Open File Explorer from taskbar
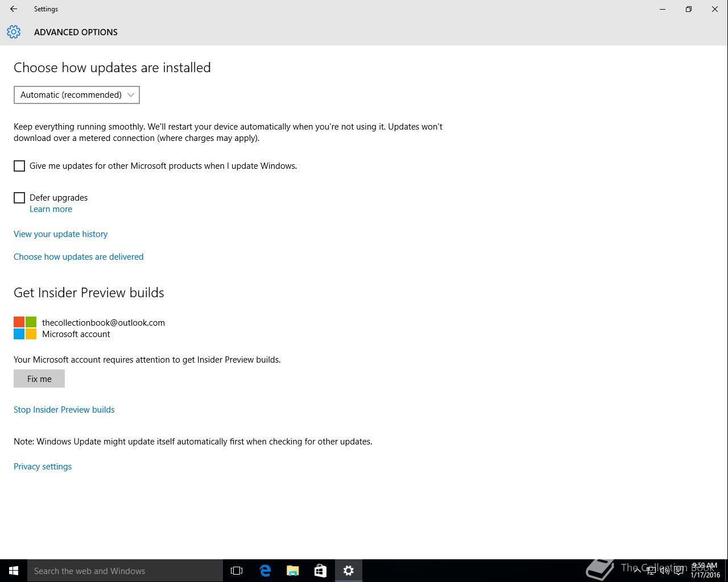The image size is (728, 582). pos(293,571)
